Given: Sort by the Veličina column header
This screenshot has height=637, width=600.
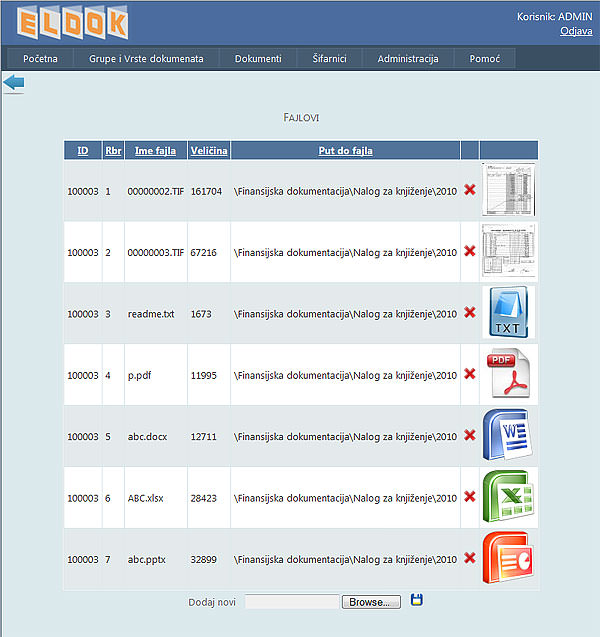Looking at the screenshot, I should click(209, 151).
